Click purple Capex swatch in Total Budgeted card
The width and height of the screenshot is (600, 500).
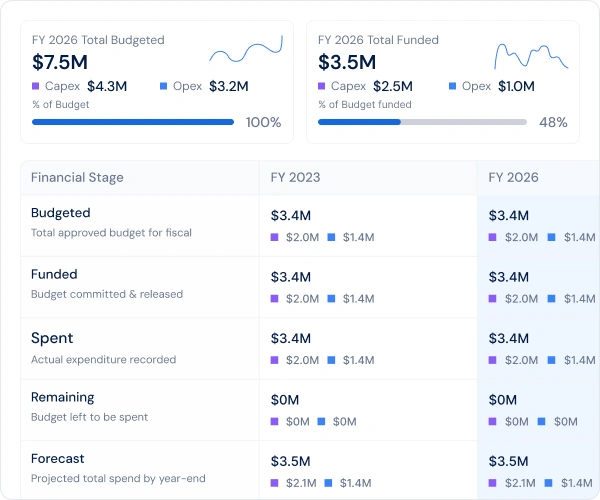point(36,86)
